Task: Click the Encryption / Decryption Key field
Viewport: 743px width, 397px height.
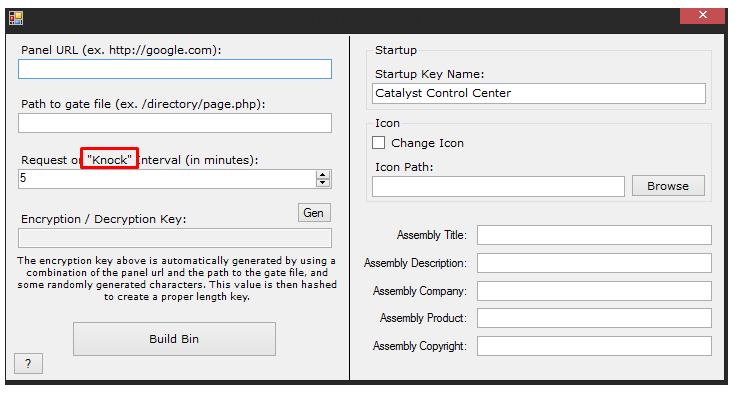Action: coord(175,238)
